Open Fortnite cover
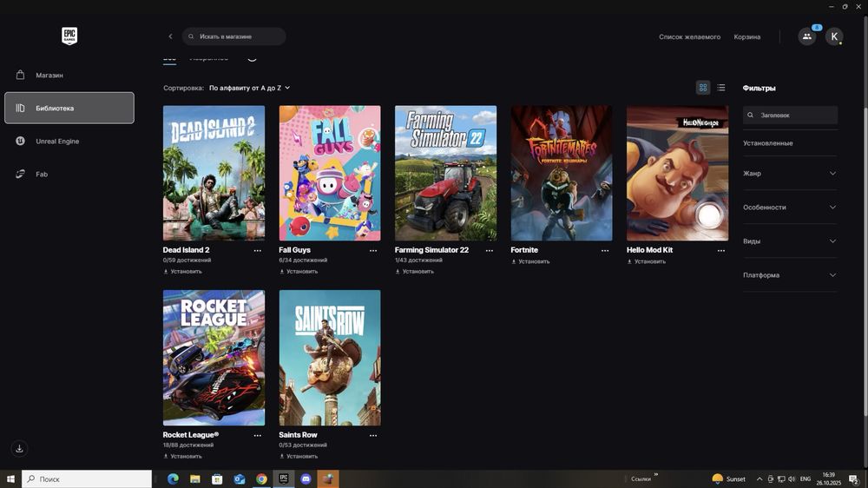 [x=562, y=173]
